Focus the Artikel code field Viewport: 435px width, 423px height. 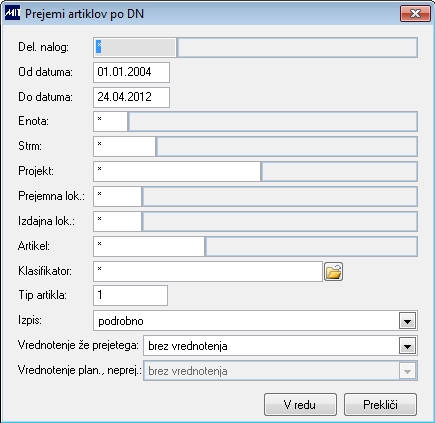tap(149, 246)
